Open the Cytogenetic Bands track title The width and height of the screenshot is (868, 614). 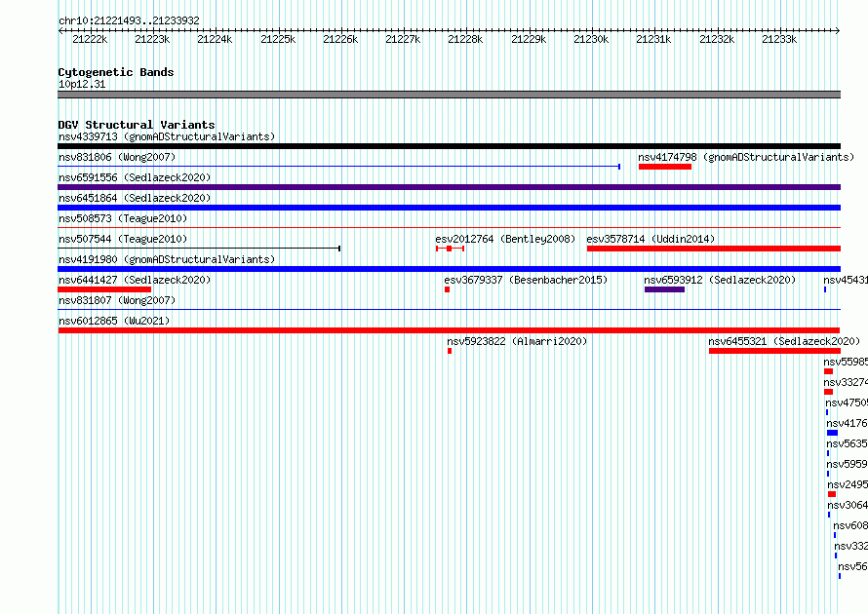pyautogui.click(x=116, y=72)
